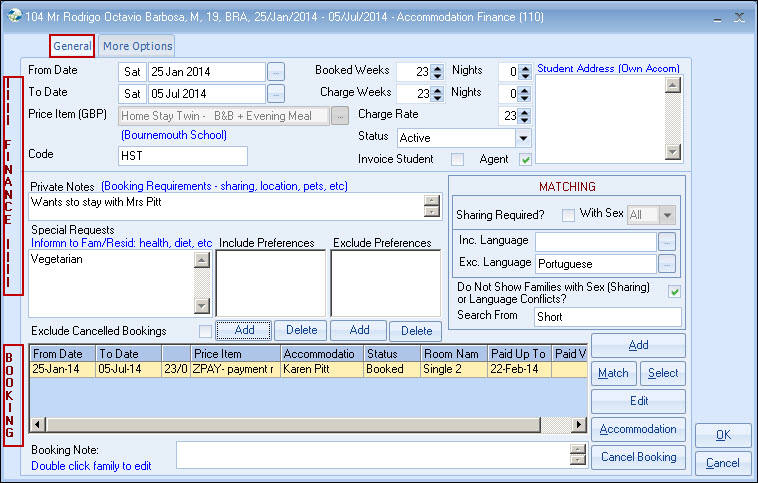Click the Cancel Booking button

point(638,457)
